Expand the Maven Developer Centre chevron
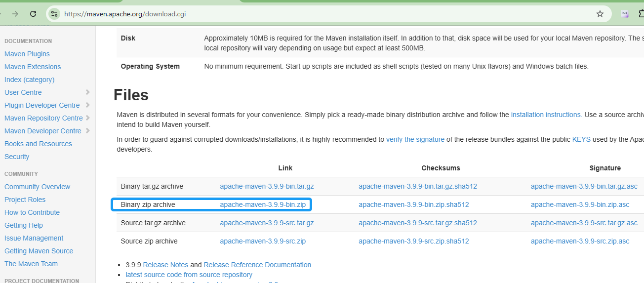Screen dimensions: 644x283 pyautogui.click(x=87, y=131)
